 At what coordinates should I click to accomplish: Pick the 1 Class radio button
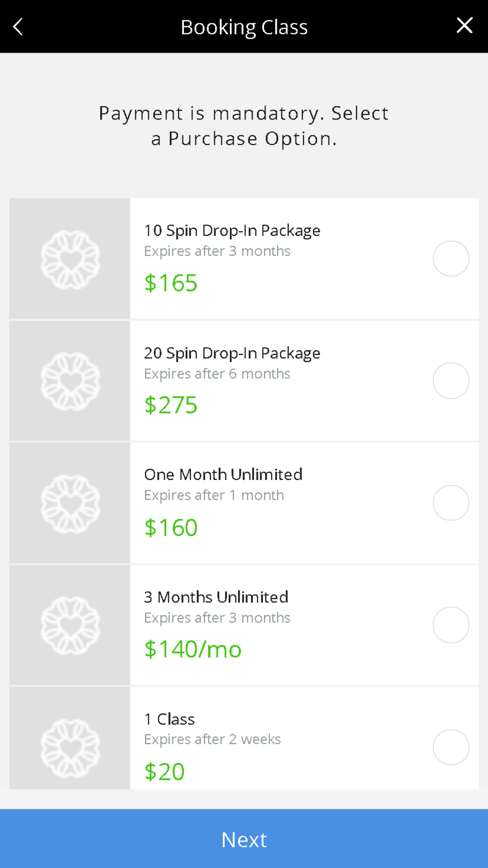451,747
